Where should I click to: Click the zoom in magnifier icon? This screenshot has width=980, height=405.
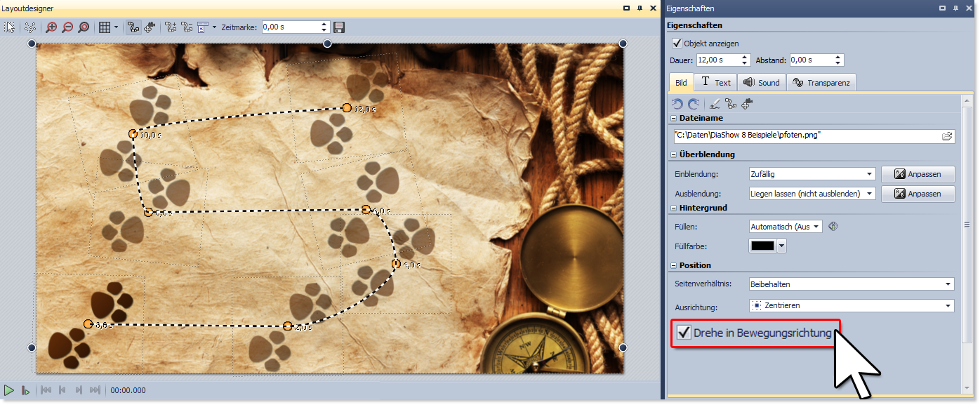51,27
